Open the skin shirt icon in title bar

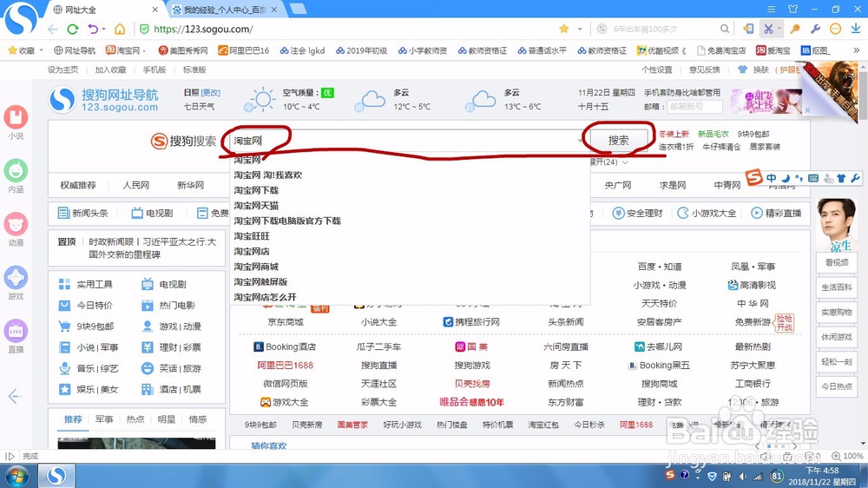pos(792,9)
